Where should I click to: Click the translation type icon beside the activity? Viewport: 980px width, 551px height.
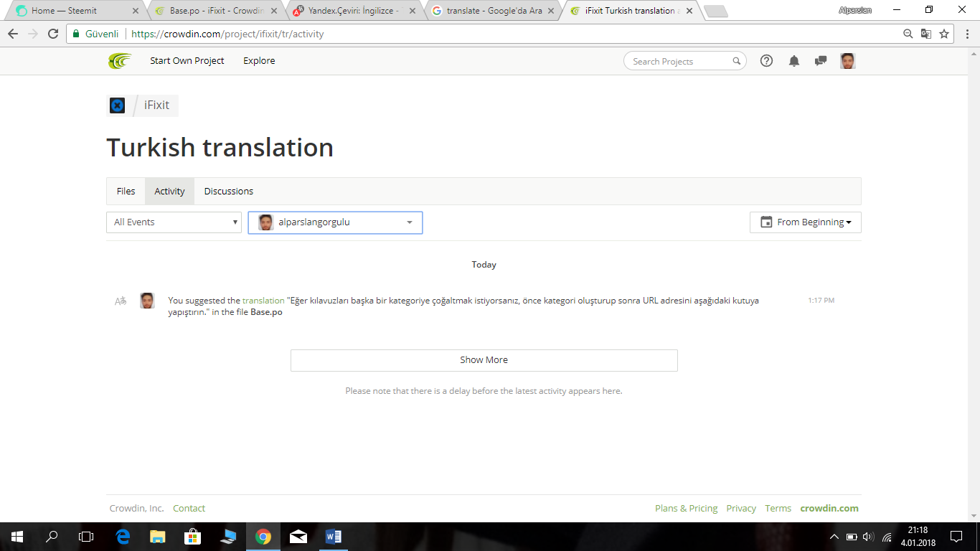point(121,301)
